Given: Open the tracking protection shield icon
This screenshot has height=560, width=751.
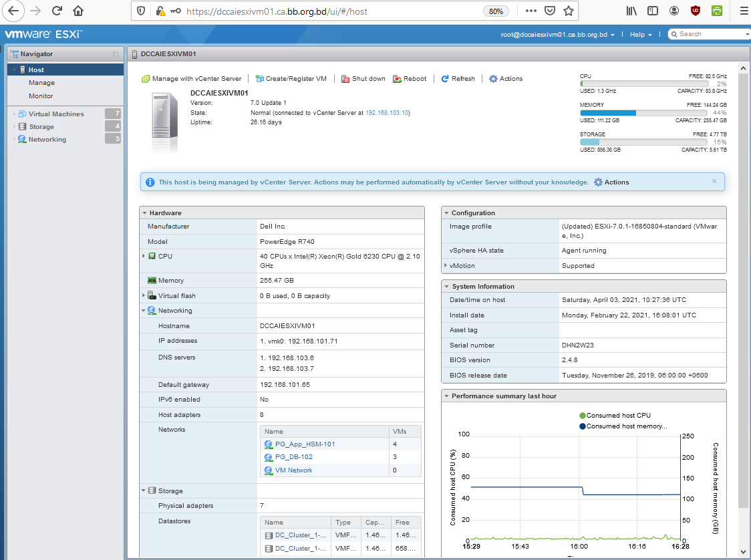Looking at the screenshot, I should point(141,11).
